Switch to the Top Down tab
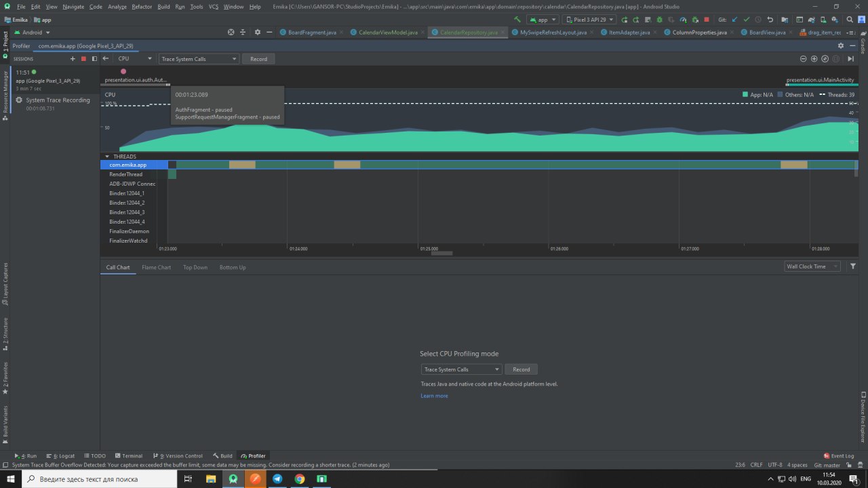The height and width of the screenshot is (488, 868). (195, 267)
